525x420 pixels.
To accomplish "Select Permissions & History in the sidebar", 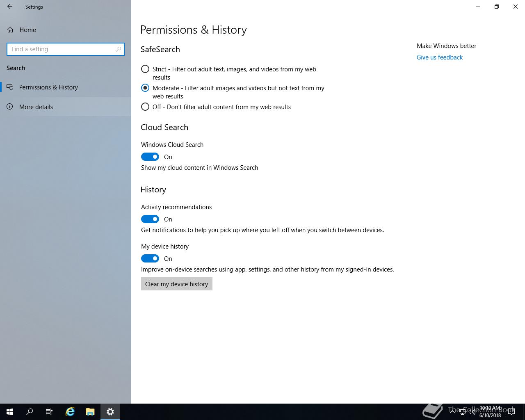I will coord(66,87).
